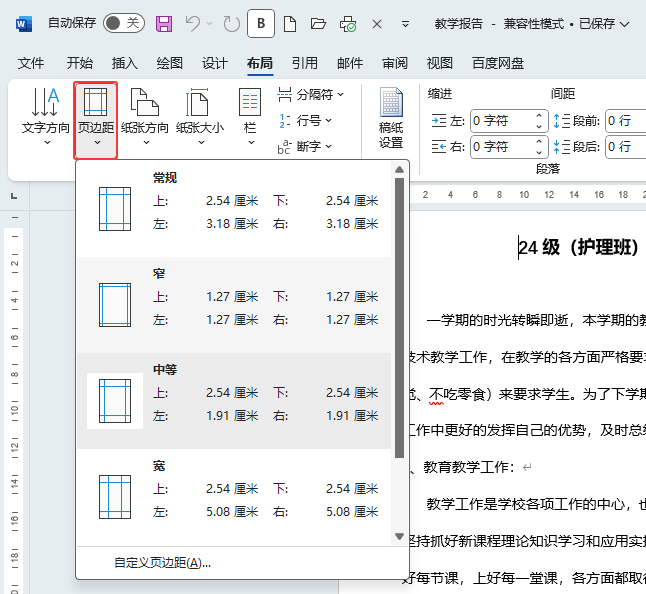
Task: Switch to the 插入 tab
Action: 125,63
